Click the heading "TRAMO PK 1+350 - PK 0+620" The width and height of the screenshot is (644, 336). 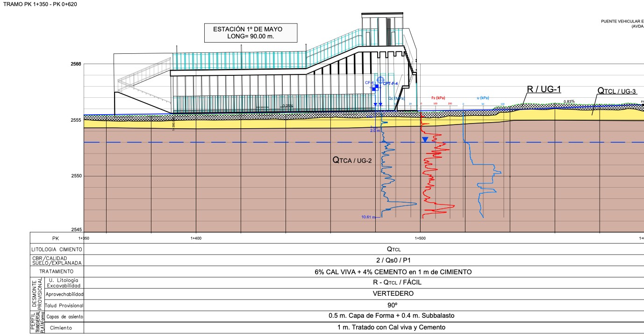click(x=40, y=4)
